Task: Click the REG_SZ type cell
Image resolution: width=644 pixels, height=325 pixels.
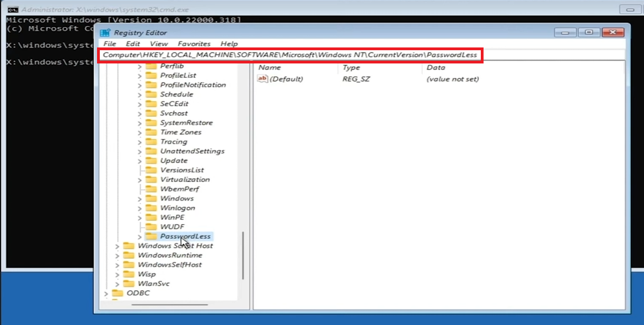Action: coord(356,79)
